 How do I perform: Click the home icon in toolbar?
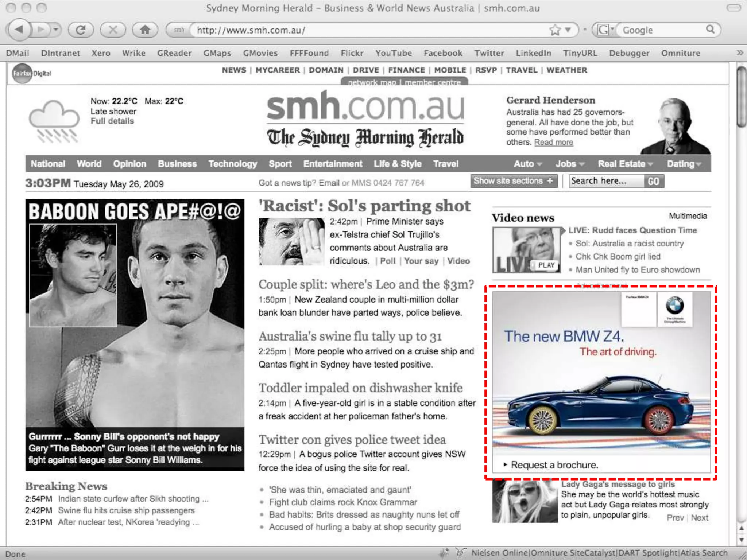click(x=145, y=30)
